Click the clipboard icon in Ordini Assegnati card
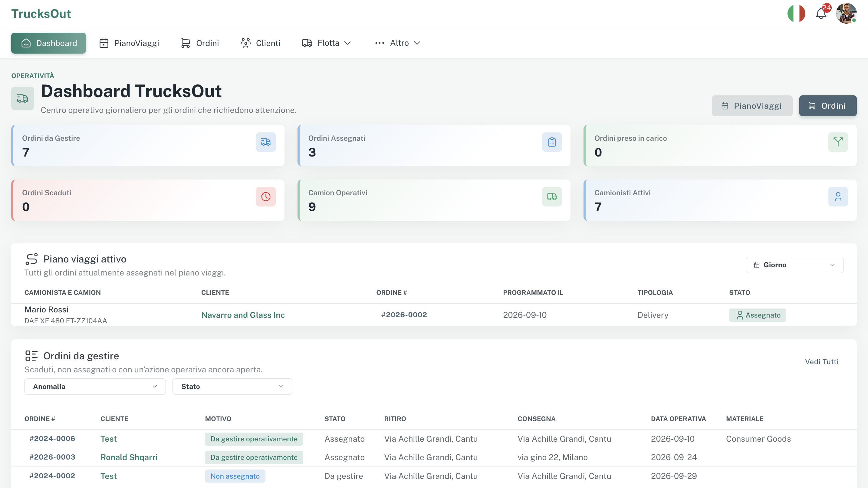 point(552,142)
